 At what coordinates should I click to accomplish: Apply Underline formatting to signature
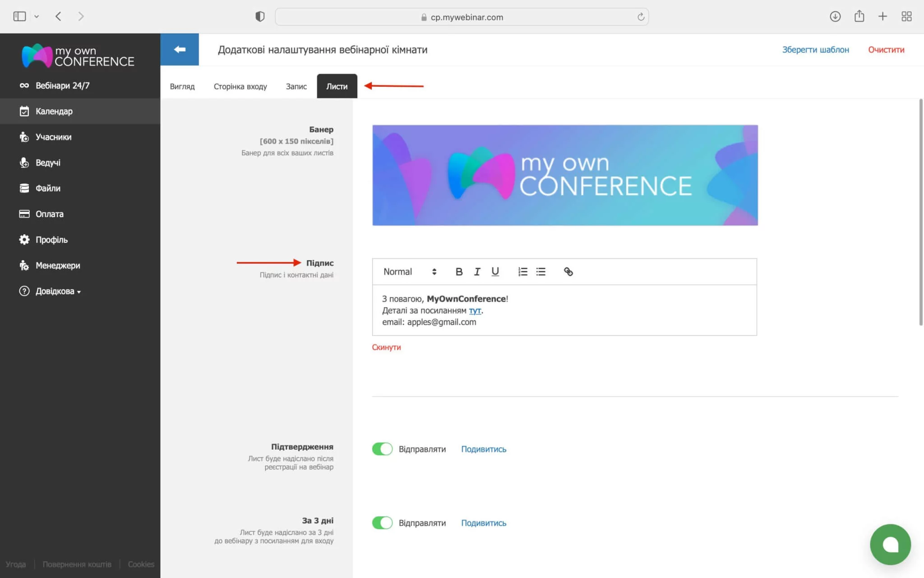[495, 271]
